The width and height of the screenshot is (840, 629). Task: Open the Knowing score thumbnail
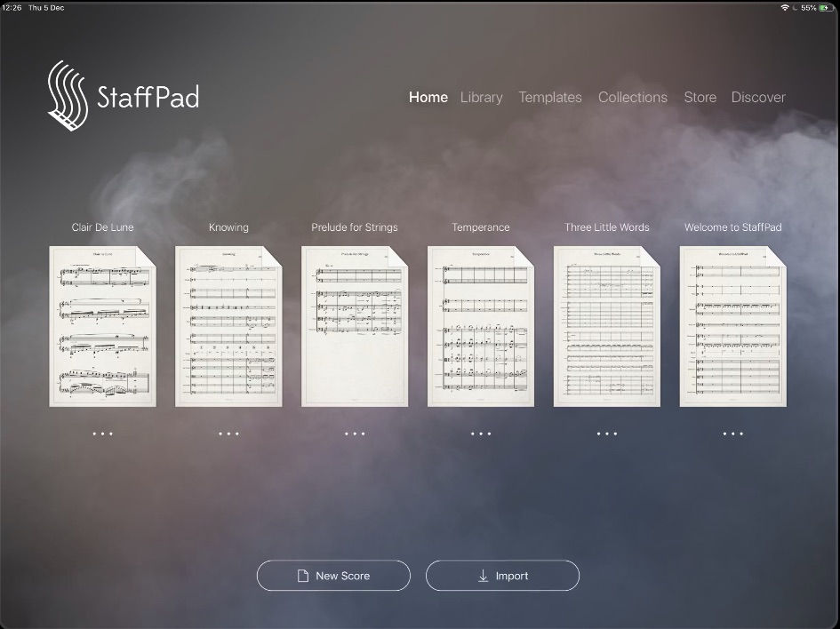228,326
